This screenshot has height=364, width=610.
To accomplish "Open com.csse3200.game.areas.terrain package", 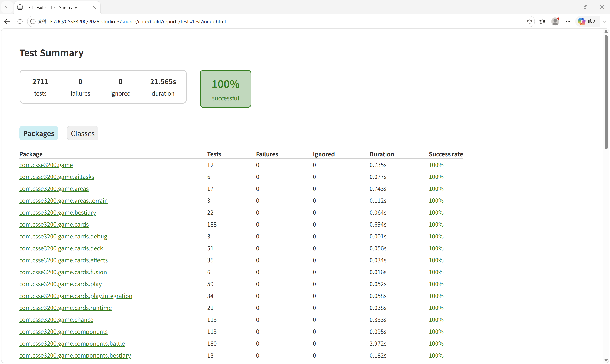I will tap(64, 201).
